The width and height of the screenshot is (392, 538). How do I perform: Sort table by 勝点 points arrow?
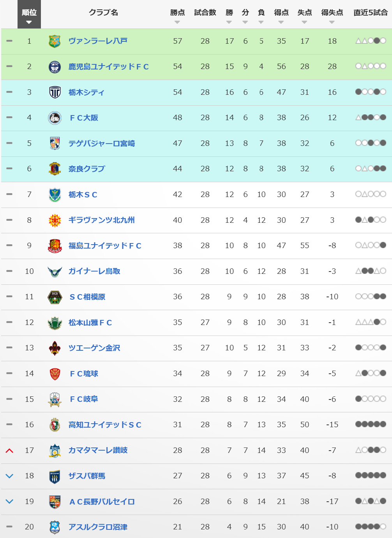177,22
